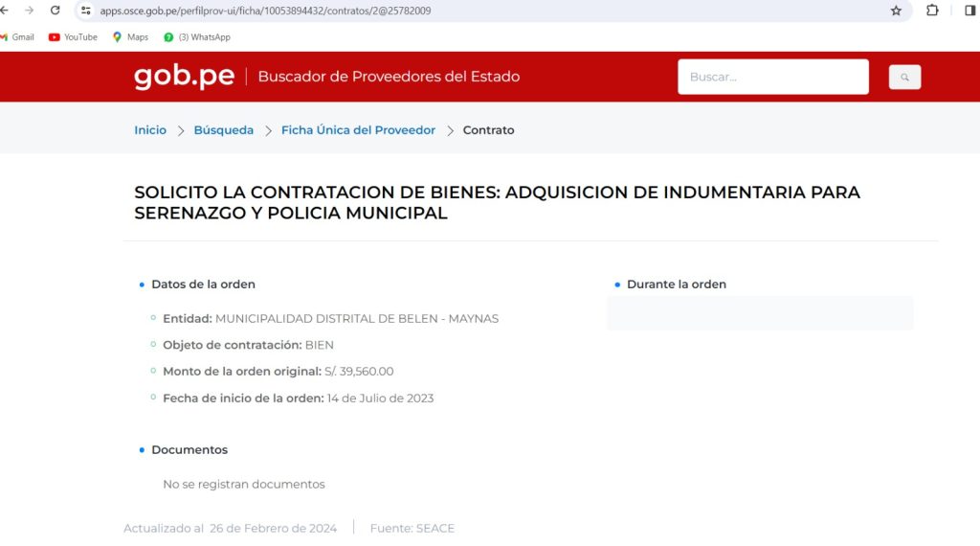Go to Inicio breadcrumb link
Image resolution: width=980 pixels, height=546 pixels.
click(x=150, y=130)
